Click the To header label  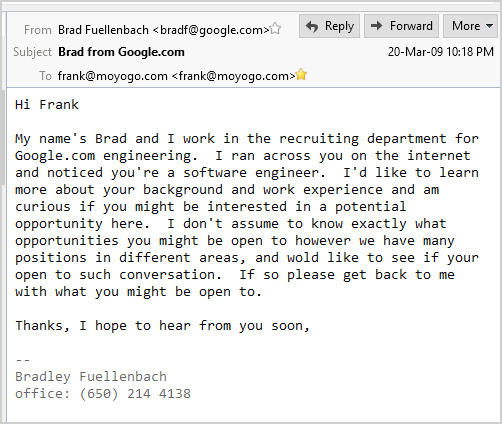45,76
